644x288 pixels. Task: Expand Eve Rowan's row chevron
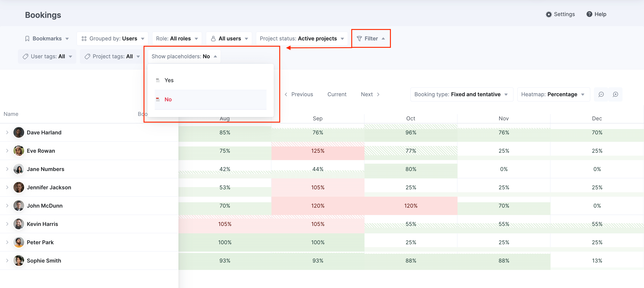coord(7,151)
